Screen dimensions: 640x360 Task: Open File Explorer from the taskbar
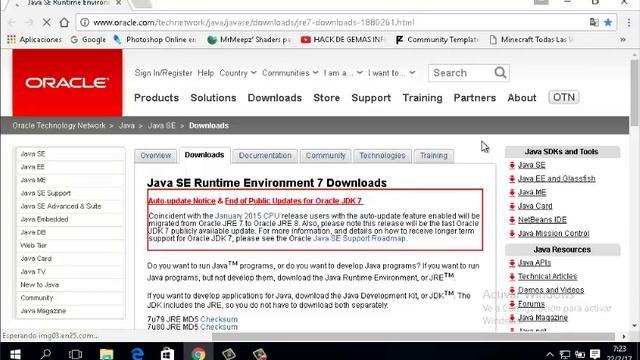107,353
